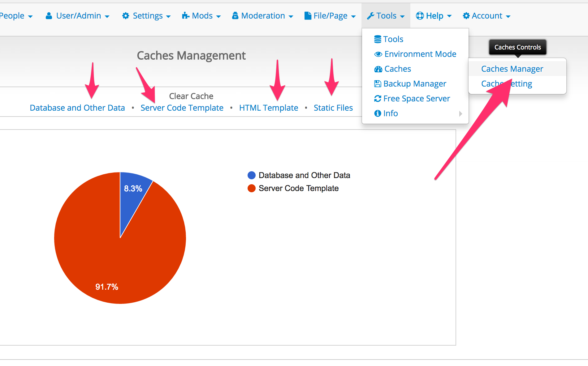Toggle Server Code Template legend entry
Screen dimensions: 588x366
pos(298,188)
